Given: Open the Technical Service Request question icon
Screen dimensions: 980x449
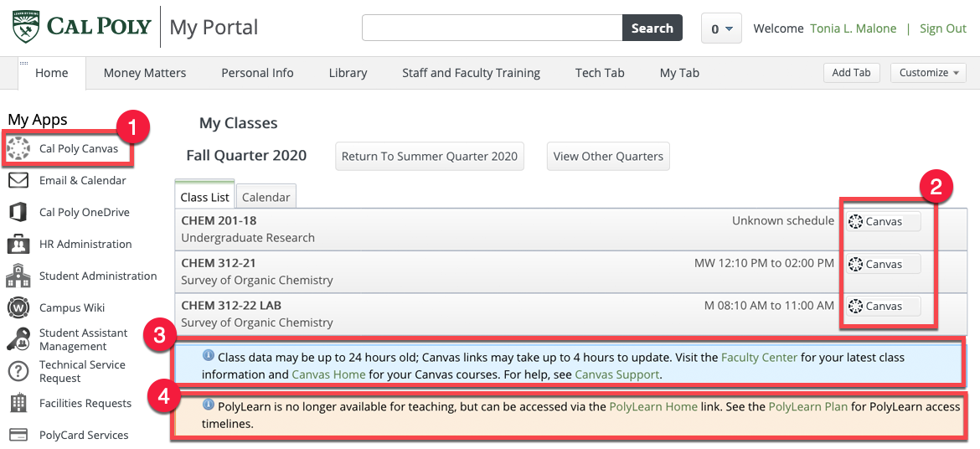Looking at the screenshot, I should tap(18, 371).
